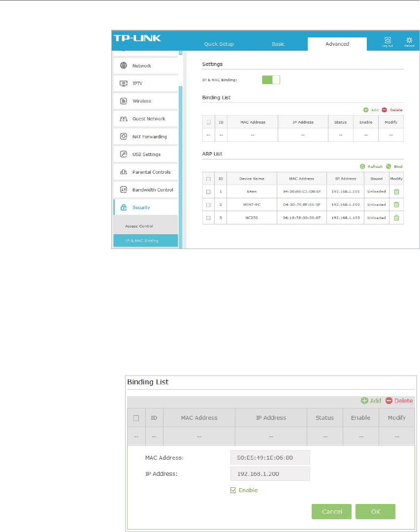
Task: Delete ARP entry for NC250
Action: coord(396,218)
